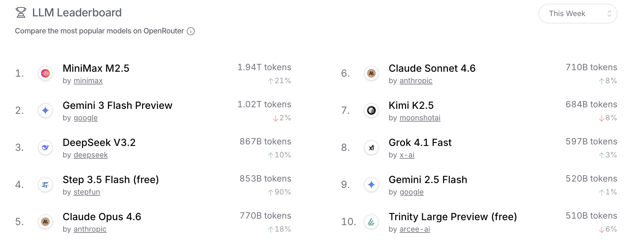Go to the stepfun provider link
The height and width of the screenshot is (248, 644).
click(87, 192)
